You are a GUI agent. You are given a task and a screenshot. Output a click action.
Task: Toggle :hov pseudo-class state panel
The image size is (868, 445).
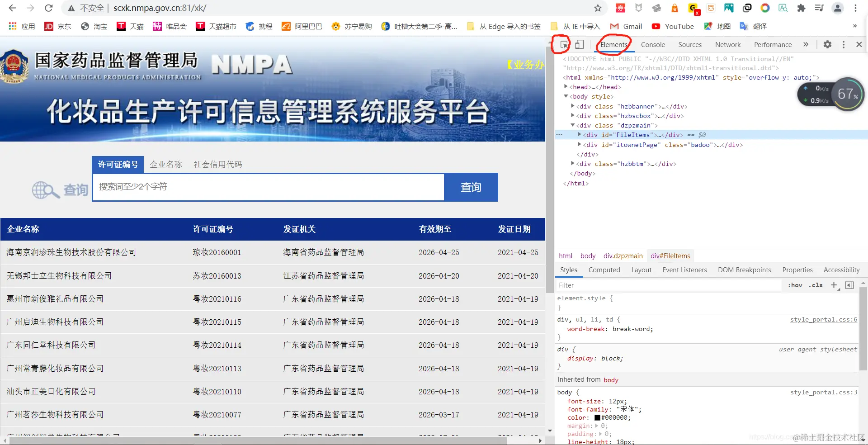pyautogui.click(x=795, y=285)
